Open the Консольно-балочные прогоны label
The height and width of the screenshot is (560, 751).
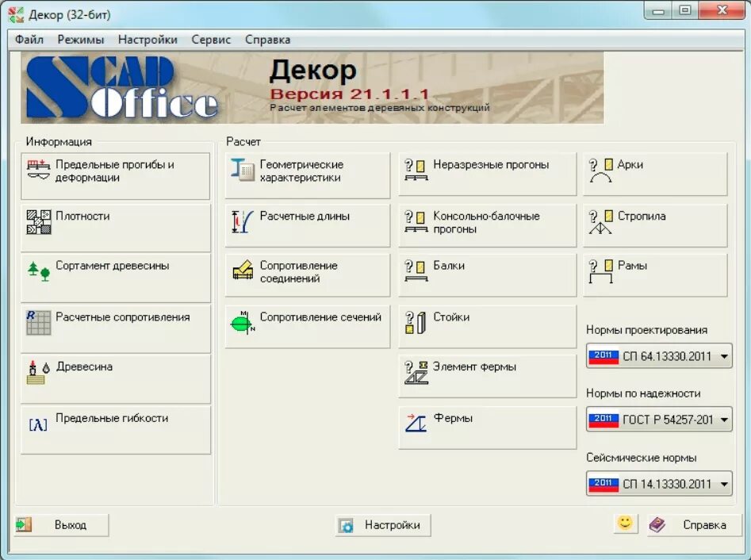(486, 222)
